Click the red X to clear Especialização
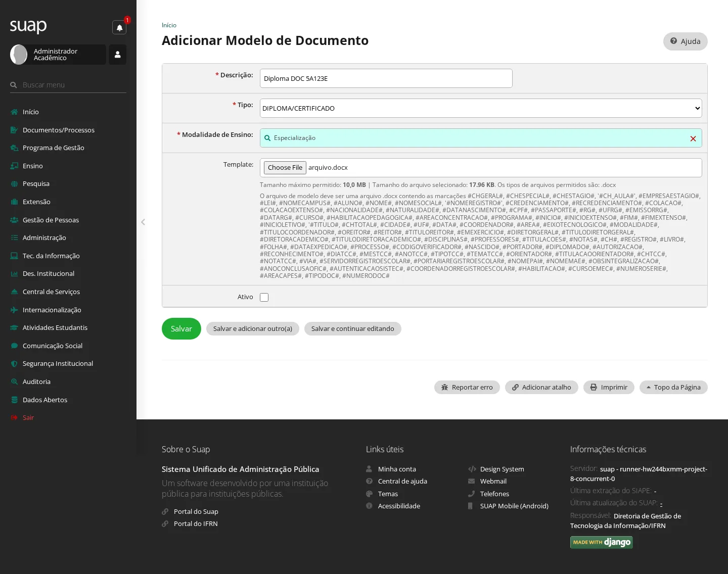The image size is (728, 574). coord(693,138)
